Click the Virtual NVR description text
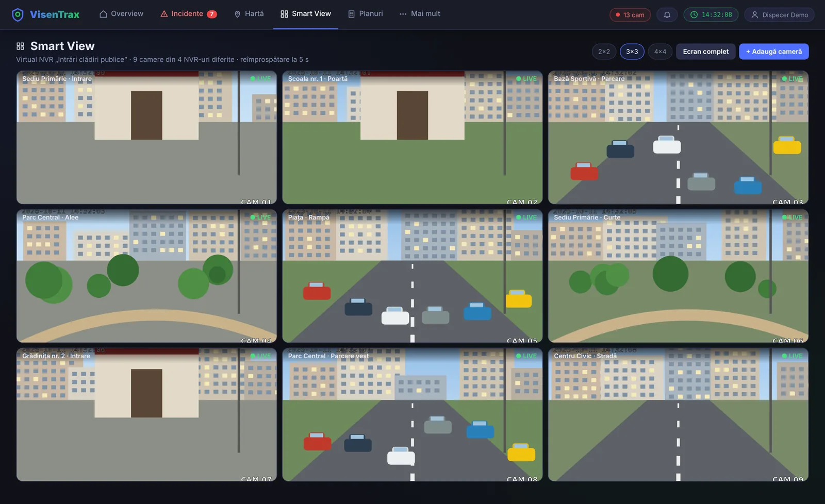Image resolution: width=825 pixels, height=504 pixels. (x=162, y=60)
